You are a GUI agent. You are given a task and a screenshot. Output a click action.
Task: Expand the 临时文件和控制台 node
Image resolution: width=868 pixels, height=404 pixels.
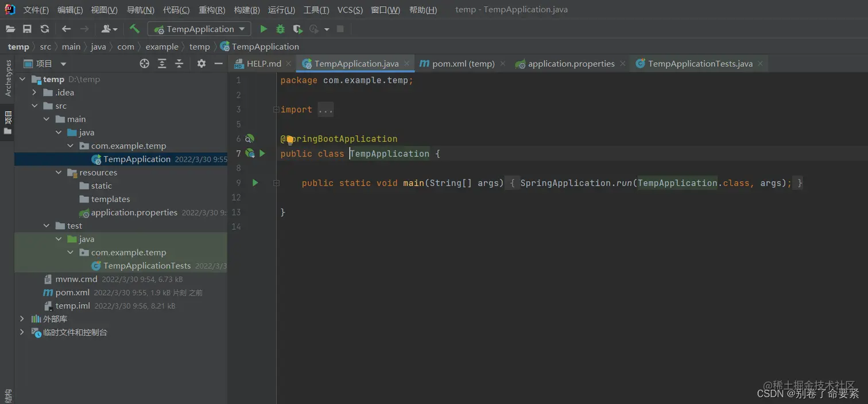22,332
